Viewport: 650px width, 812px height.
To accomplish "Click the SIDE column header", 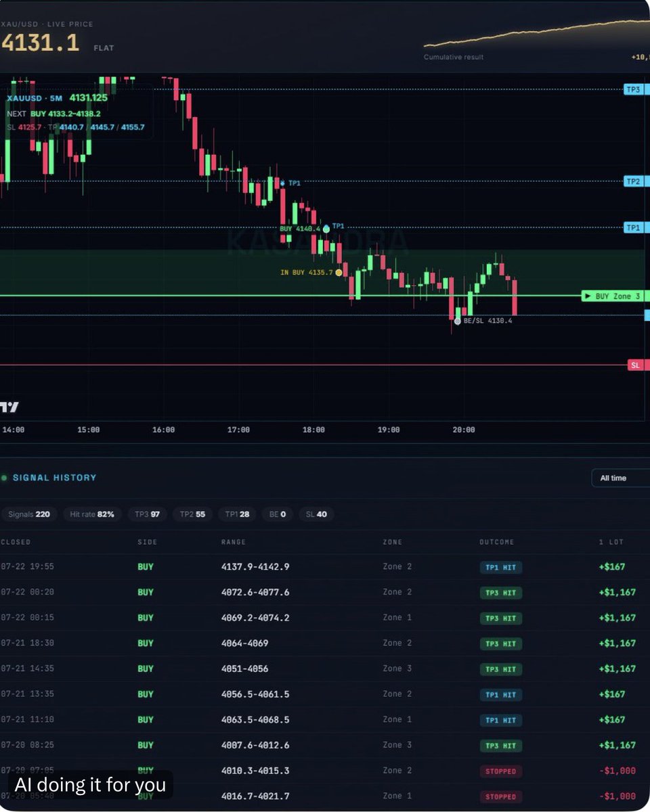I will click(x=147, y=542).
